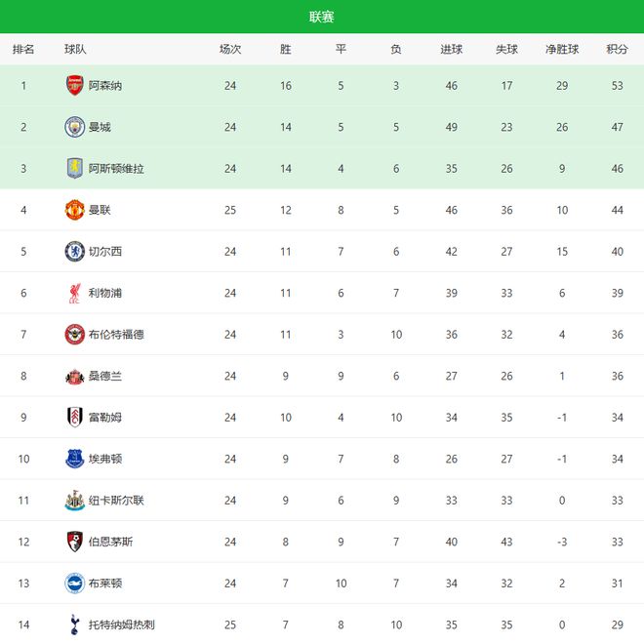Viewport: 644px width, 644px height.
Task: Open the 阿森纳 team name link
Action: [x=105, y=86]
